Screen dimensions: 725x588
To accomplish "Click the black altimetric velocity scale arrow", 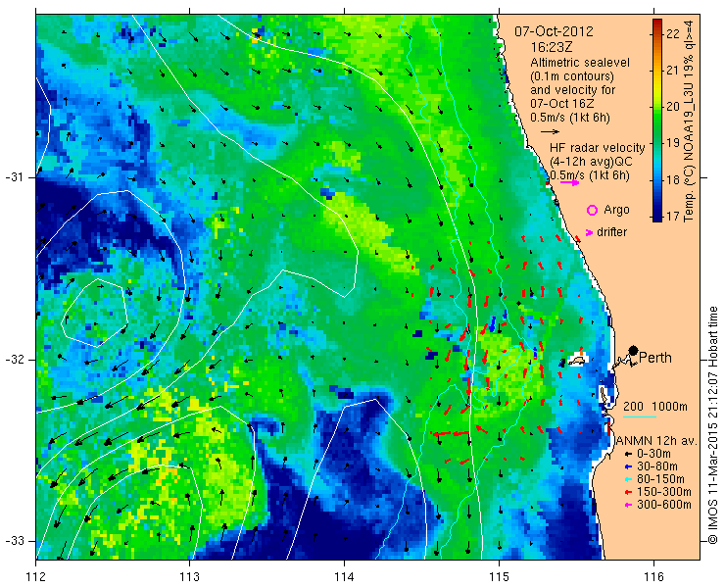I will [551, 132].
